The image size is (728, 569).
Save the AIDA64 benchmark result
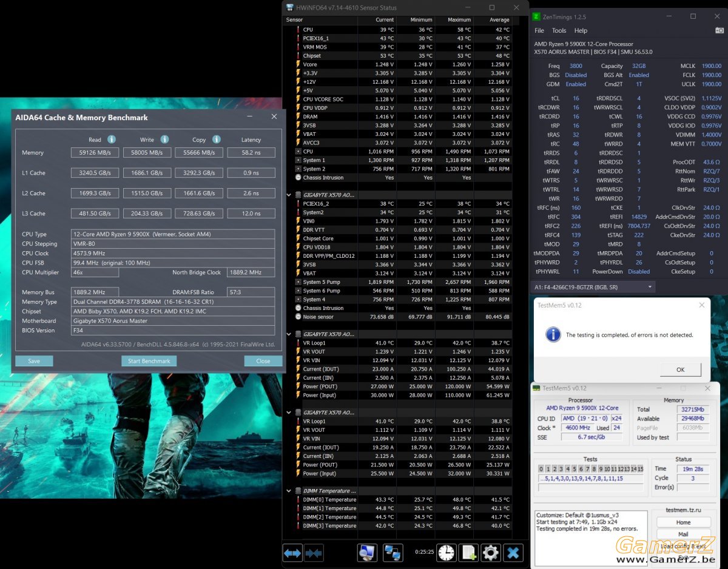click(34, 361)
